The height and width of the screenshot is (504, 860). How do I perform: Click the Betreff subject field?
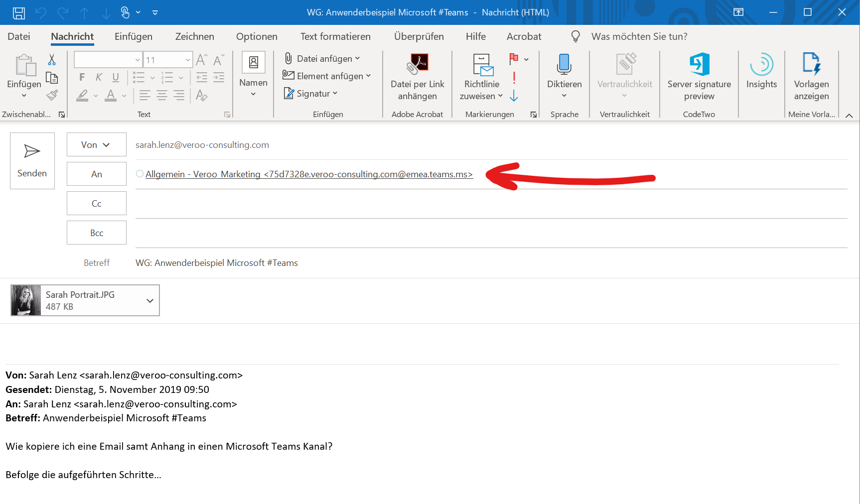point(491,262)
